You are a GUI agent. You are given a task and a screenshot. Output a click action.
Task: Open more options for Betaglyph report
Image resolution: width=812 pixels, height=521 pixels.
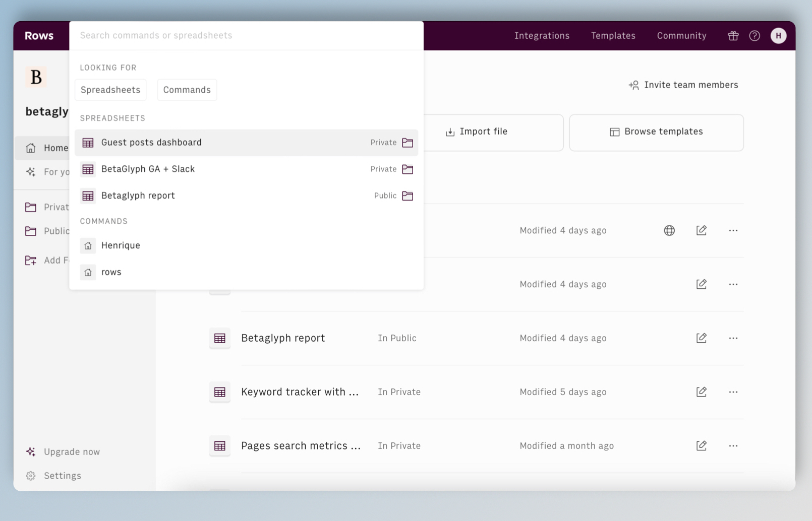click(733, 338)
